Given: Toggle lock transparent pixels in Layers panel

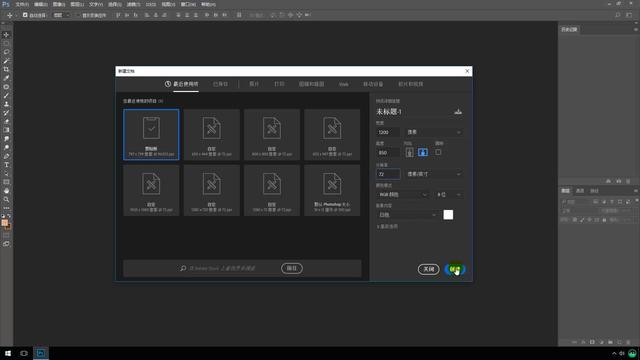Looking at the screenshot, I should point(575,220).
